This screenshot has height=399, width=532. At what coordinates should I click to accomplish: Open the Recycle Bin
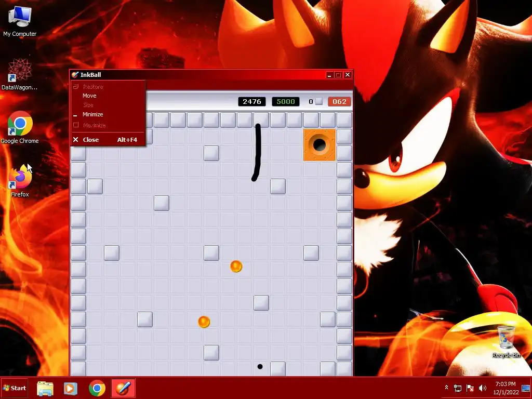pos(506,341)
